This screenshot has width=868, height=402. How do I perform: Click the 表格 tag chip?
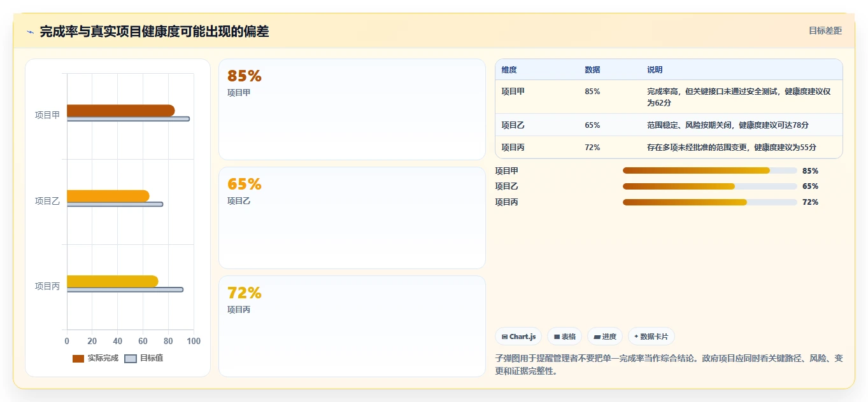(565, 336)
